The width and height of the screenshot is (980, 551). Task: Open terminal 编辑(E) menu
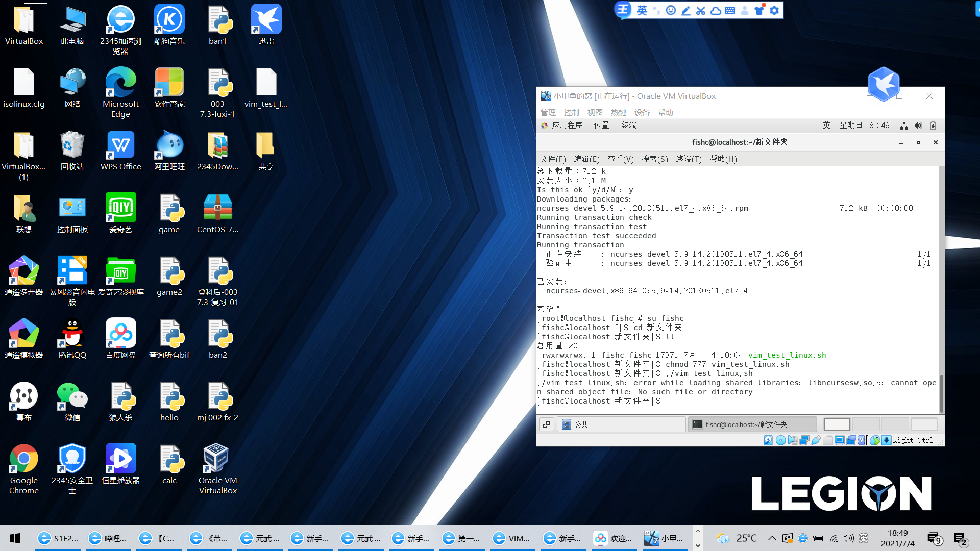coord(587,159)
